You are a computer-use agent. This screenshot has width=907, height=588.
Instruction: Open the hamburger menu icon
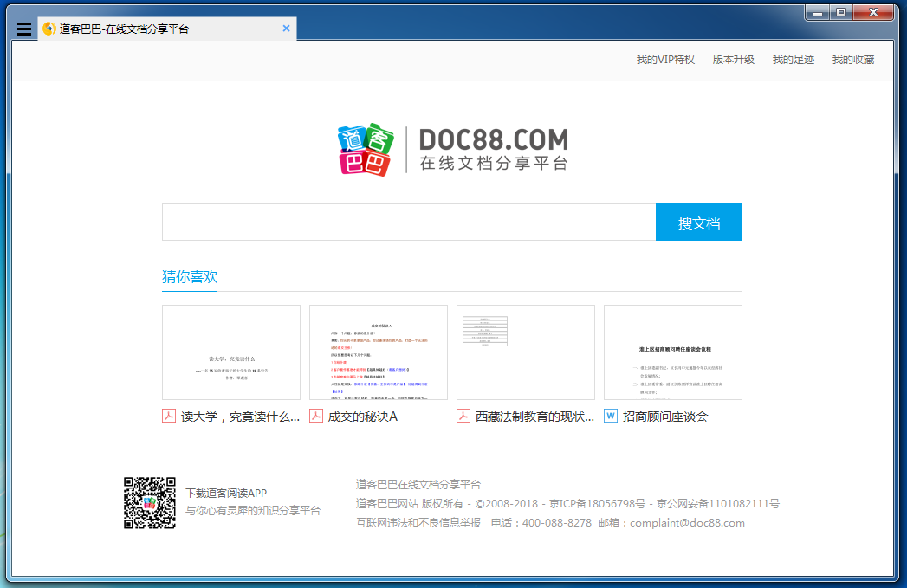point(23,29)
